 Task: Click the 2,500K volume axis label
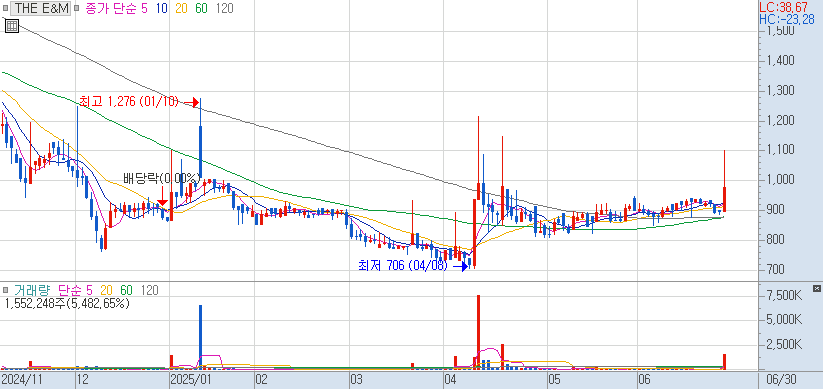(x=784, y=345)
